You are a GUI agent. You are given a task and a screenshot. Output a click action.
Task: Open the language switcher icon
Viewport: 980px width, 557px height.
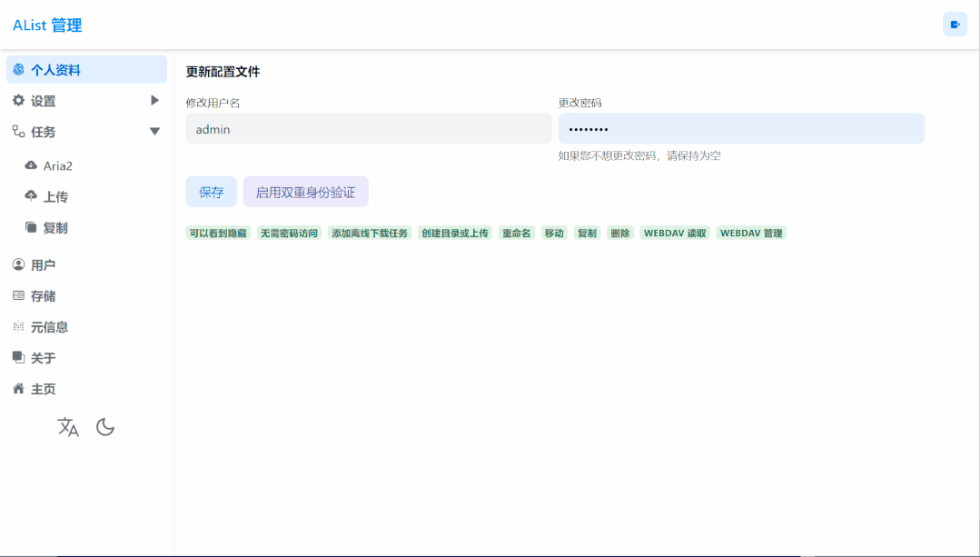[x=68, y=427]
